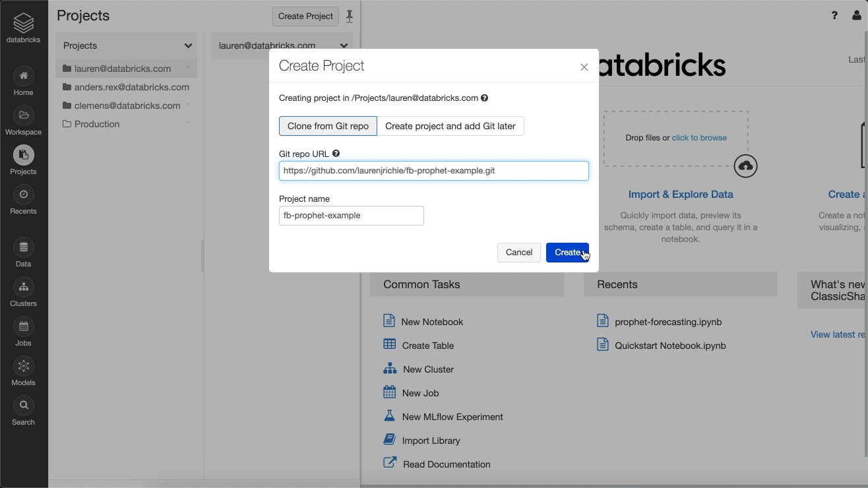Open the Workspace folder icon
Screen dimensions: 868x488
[23, 115]
